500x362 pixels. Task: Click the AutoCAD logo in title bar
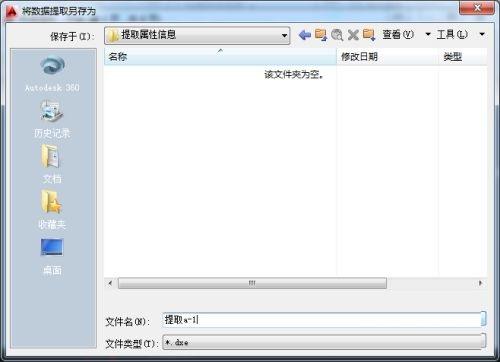[12, 11]
